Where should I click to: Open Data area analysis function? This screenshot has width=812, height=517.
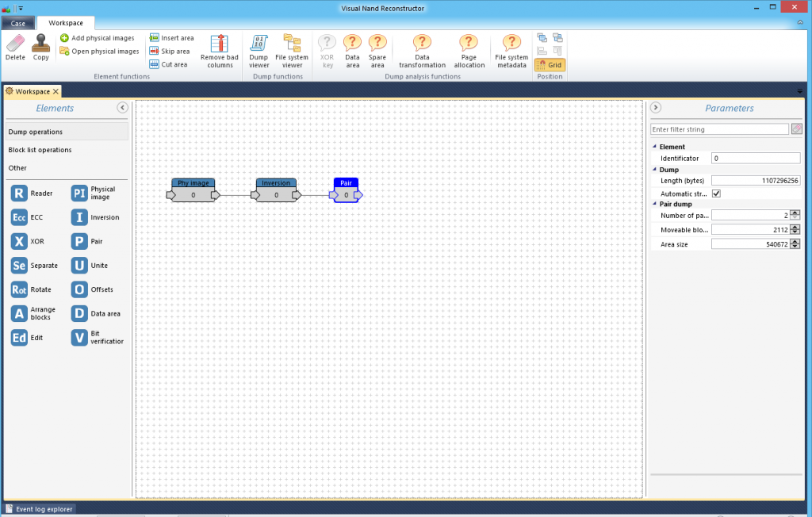click(352, 51)
